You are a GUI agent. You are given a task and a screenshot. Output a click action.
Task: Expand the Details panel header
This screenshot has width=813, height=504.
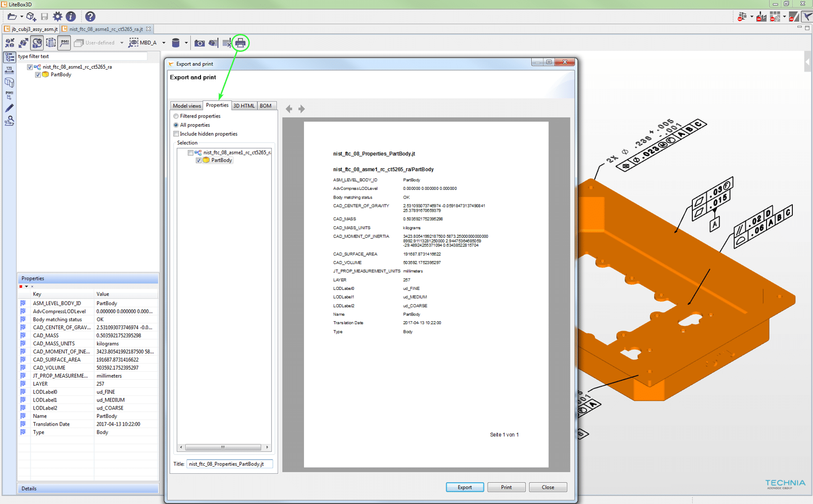point(88,488)
